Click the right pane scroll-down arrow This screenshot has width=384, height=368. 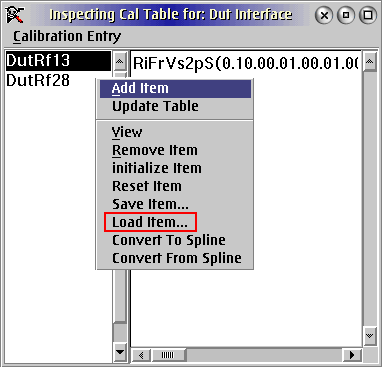pyautogui.click(x=369, y=336)
